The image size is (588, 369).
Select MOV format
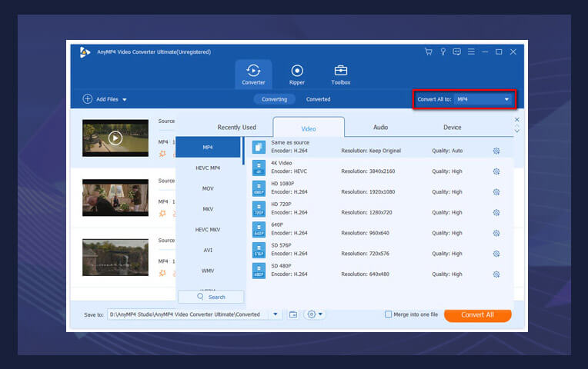tap(208, 188)
